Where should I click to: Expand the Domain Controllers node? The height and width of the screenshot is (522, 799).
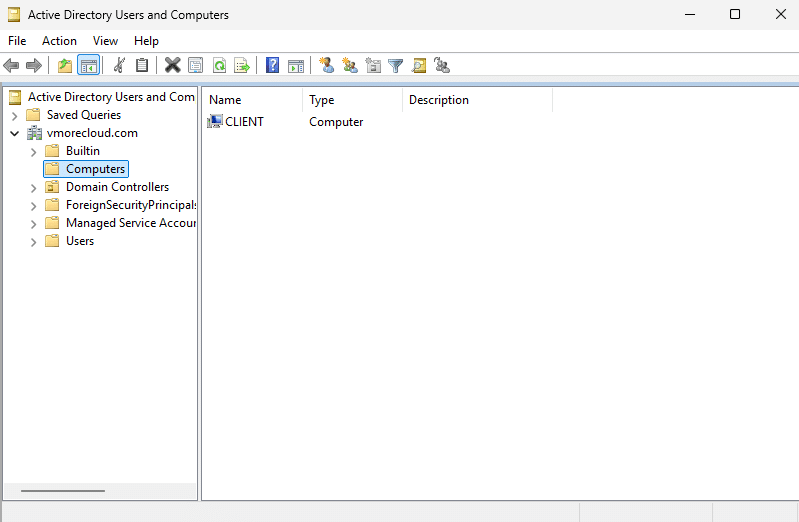[33, 188]
